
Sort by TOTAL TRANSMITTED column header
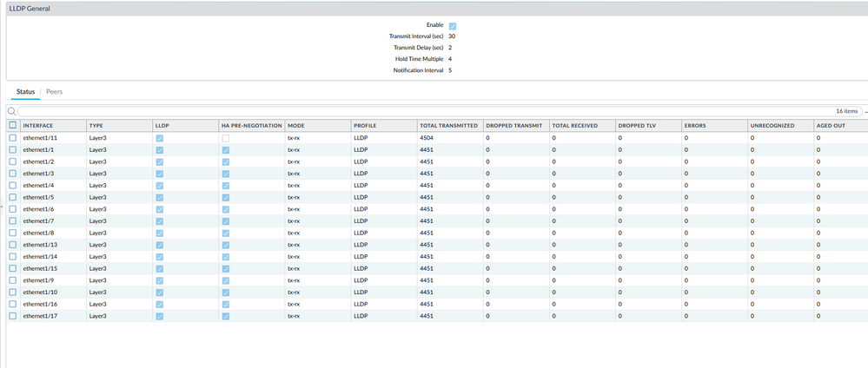click(448, 126)
